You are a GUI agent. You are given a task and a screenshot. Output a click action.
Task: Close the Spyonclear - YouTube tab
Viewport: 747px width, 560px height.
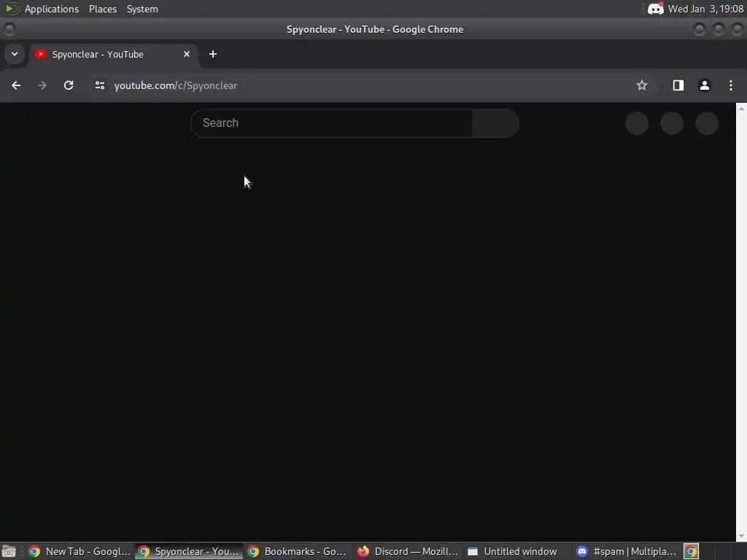(187, 54)
